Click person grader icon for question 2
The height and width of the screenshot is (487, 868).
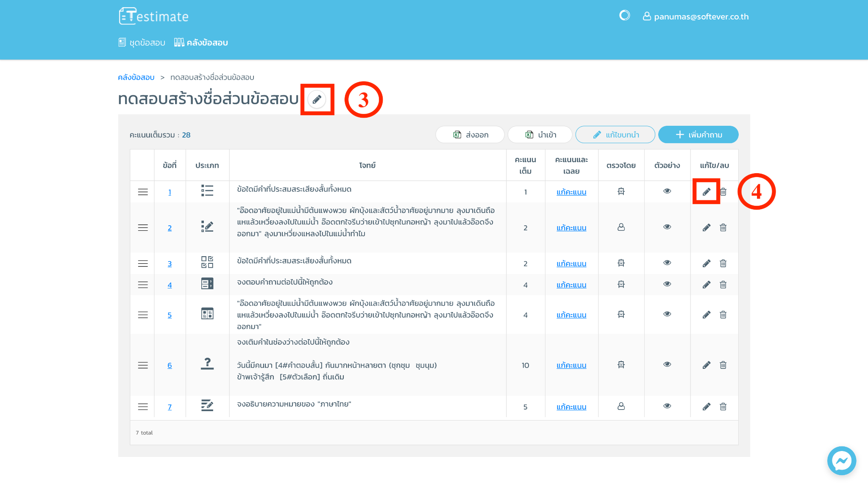point(621,227)
